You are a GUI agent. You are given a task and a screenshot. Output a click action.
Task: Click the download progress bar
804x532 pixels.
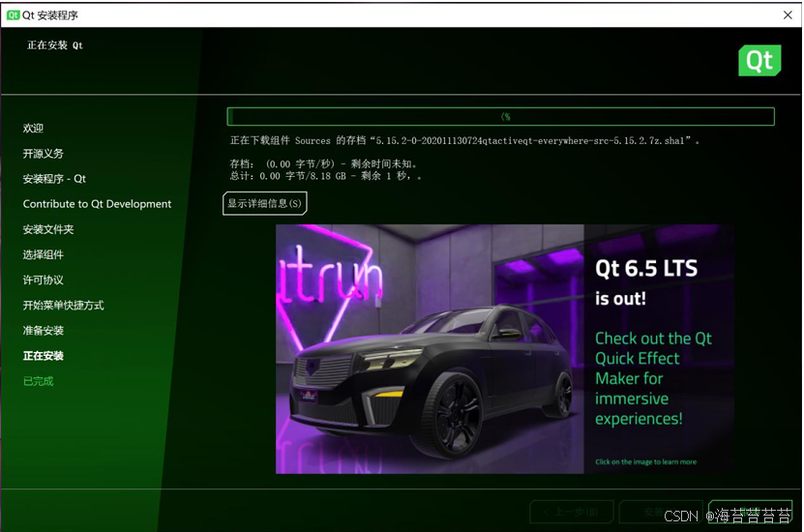(500, 116)
